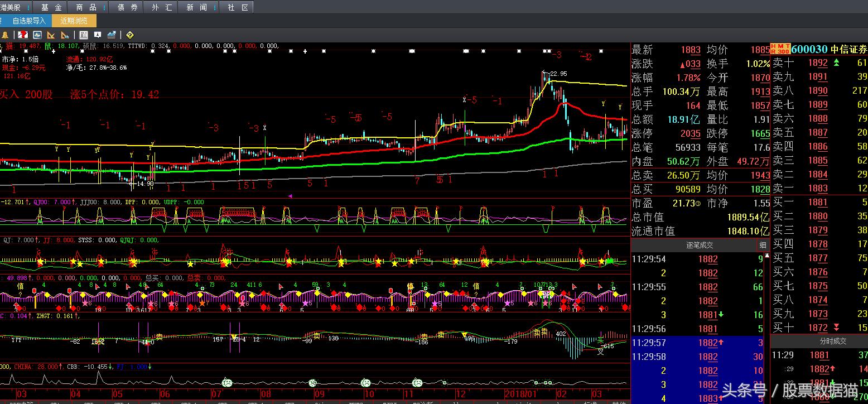Select the first orange triangle-ruler drawing tool

coord(51,35)
